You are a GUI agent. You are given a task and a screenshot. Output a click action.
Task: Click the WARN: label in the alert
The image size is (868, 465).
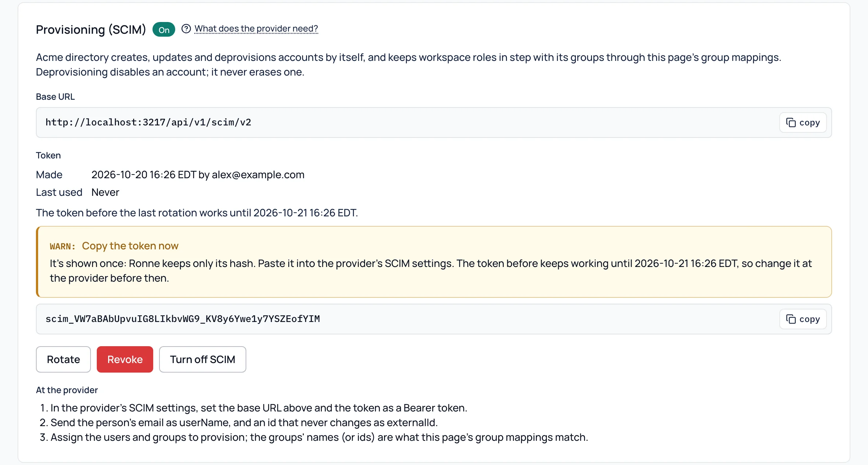click(63, 246)
